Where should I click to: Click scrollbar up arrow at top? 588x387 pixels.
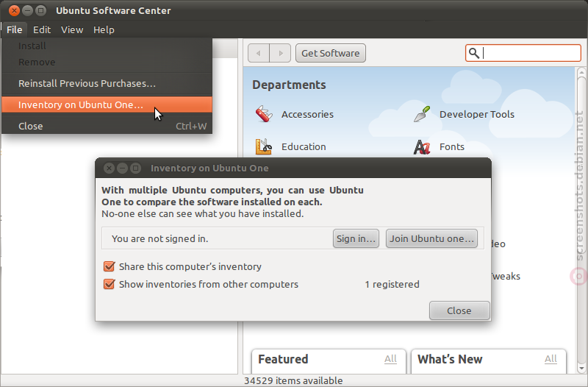(x=581, y=71)
